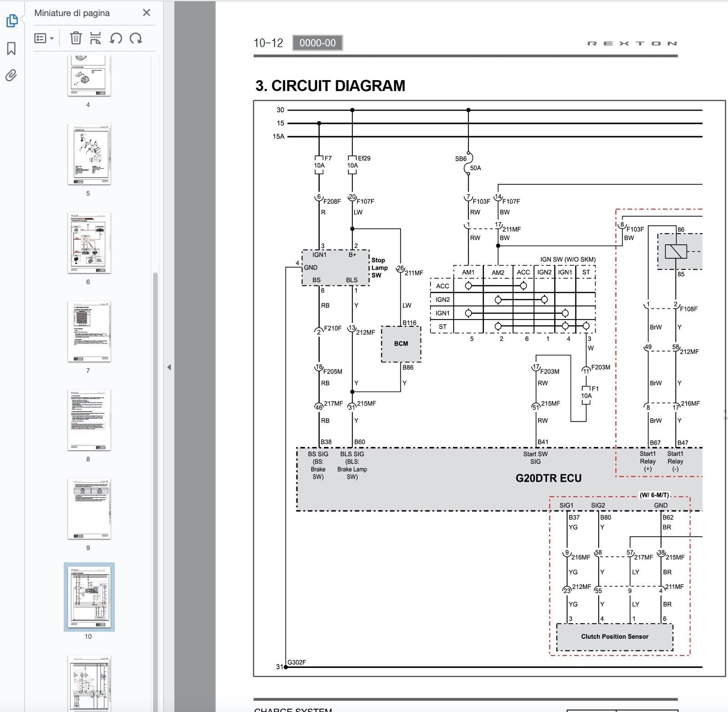Select page 5 thumbnail
The height and width of the screenshot is (712, 728).
[89, 154]
